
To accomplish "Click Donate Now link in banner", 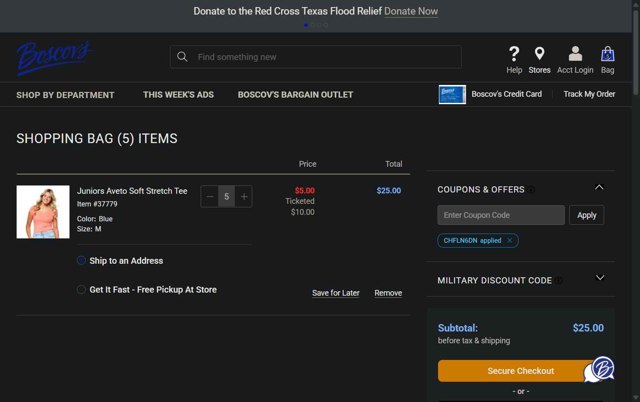I will [411, 11].
